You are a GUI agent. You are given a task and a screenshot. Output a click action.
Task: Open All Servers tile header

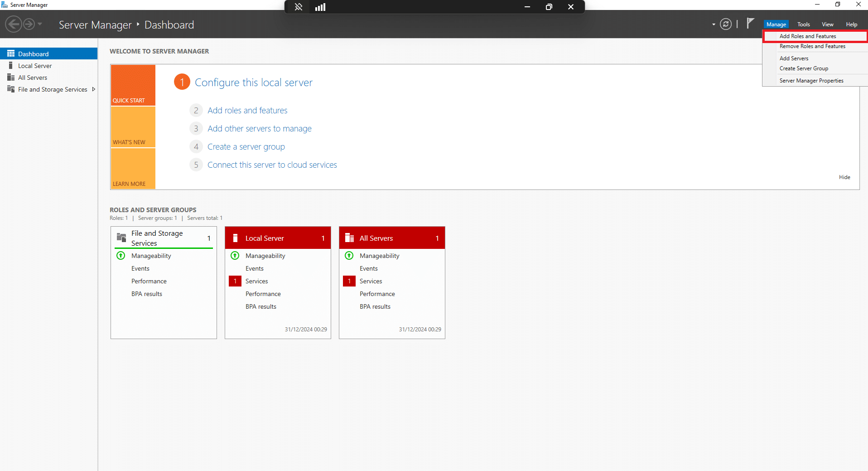coord(392,238)
